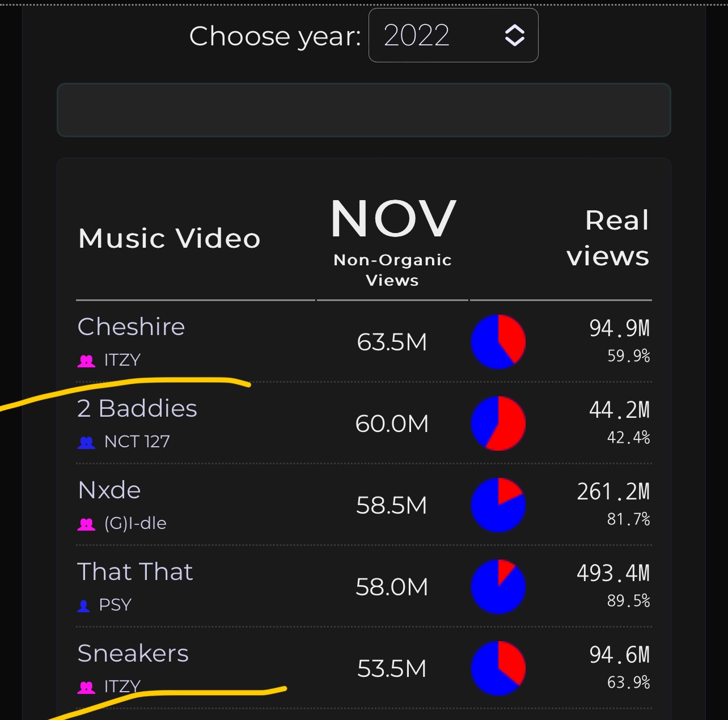The height and width of the screenshot is (720, 728).
Task: Click the 2 Baddies pie chart
Action: point(498,423)
